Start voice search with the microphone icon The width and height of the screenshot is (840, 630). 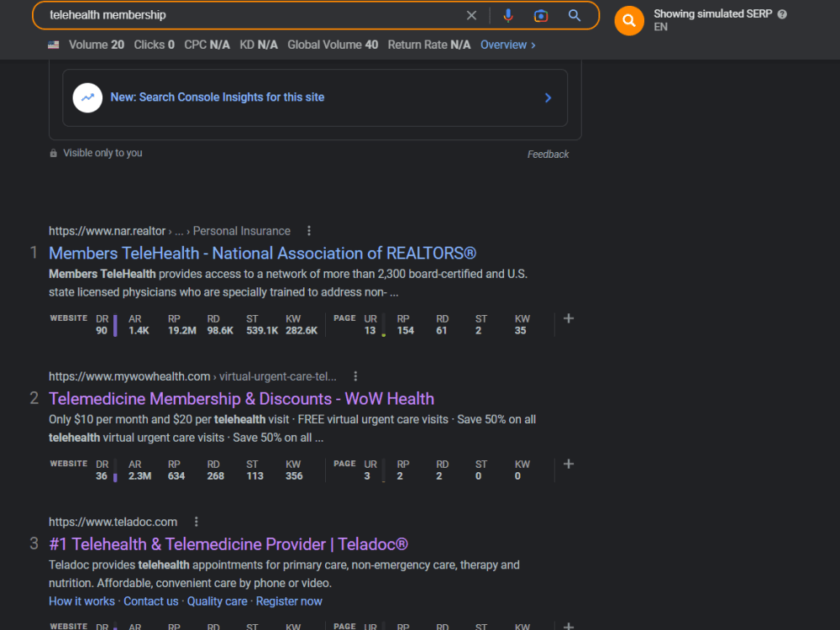(x=508, y=15)
